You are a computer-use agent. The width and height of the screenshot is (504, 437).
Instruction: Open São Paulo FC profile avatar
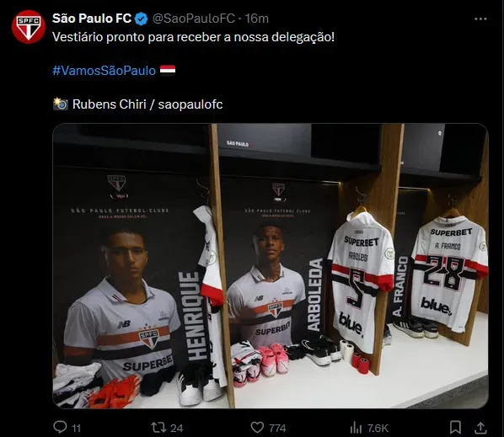click(x=29, y=27)
